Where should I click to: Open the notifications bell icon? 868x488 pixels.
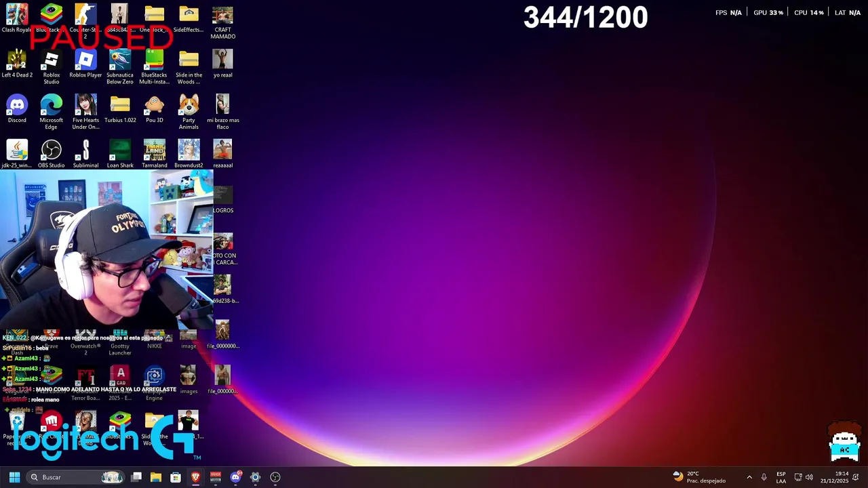point(856,477)
